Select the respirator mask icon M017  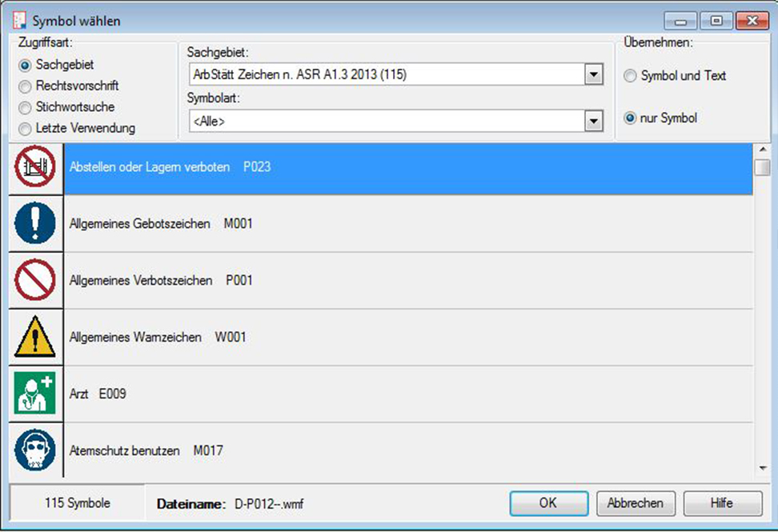(x=35, y=451)
